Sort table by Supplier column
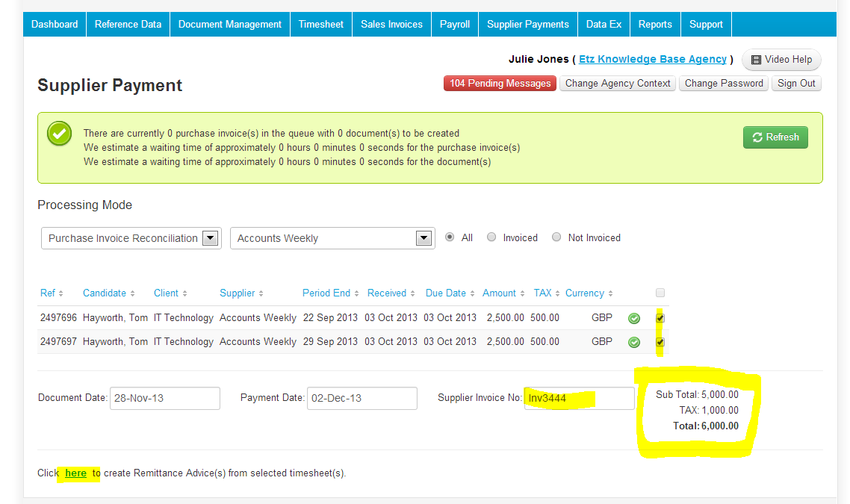The image size is (850, 504). [241, 293]
